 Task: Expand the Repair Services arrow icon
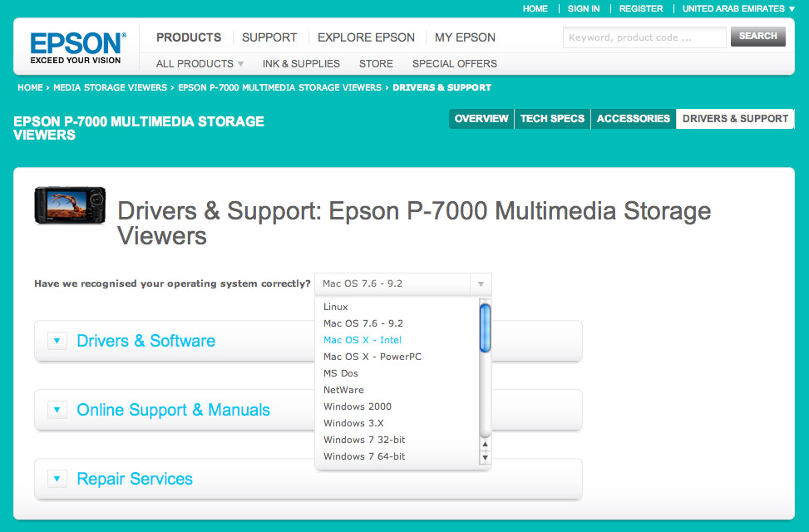pos(57,479)
